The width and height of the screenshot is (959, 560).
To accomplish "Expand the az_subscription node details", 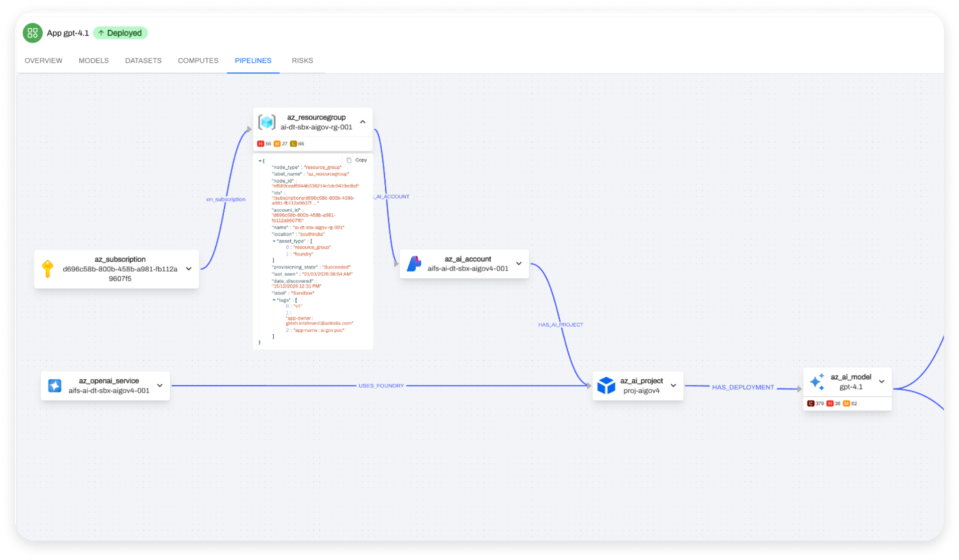I will pyautogui.click(x=189, y=269).
